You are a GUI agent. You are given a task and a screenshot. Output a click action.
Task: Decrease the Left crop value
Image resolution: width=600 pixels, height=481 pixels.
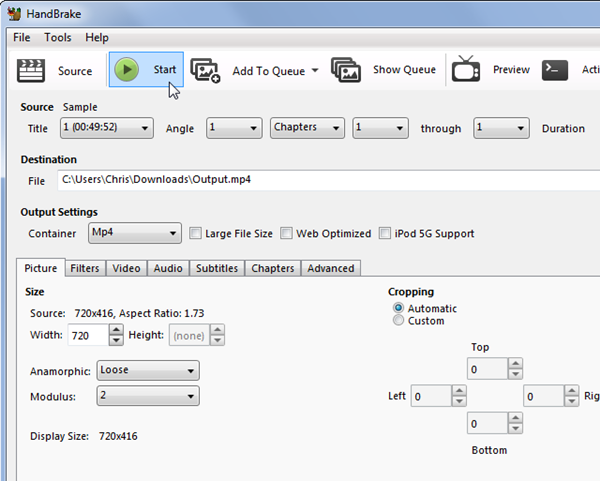point(459,401)
